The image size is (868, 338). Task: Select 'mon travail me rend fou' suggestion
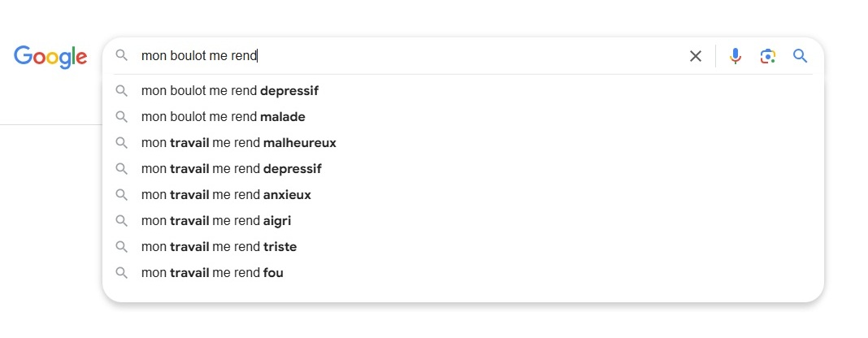pyautogui.click(x=212, y=273)
